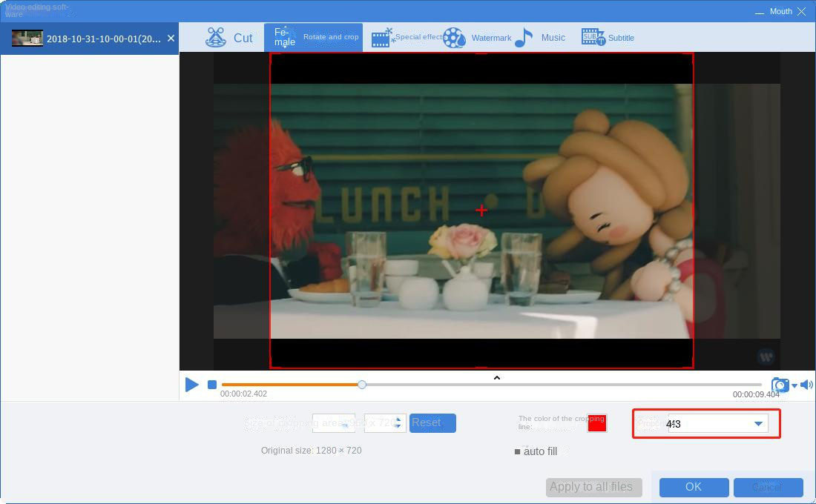Image resolution: width=816 pixels, height=504 pixels.
Task: Click the Original size: 1280 × 720 text
Action: coord(312,451)
